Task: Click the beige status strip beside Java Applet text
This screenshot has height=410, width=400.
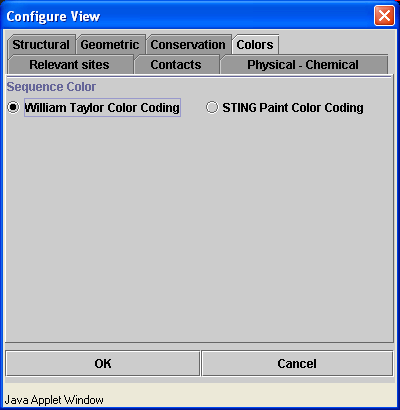Action: [250, 399]
